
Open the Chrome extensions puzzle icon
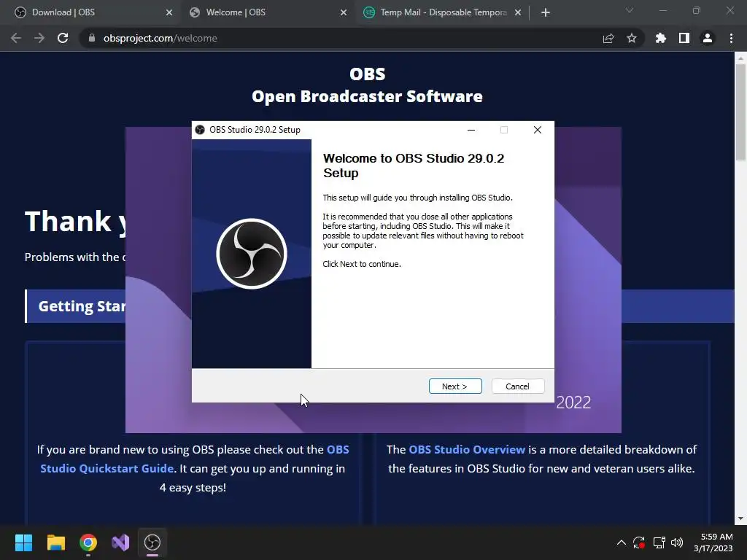point(660,38)
